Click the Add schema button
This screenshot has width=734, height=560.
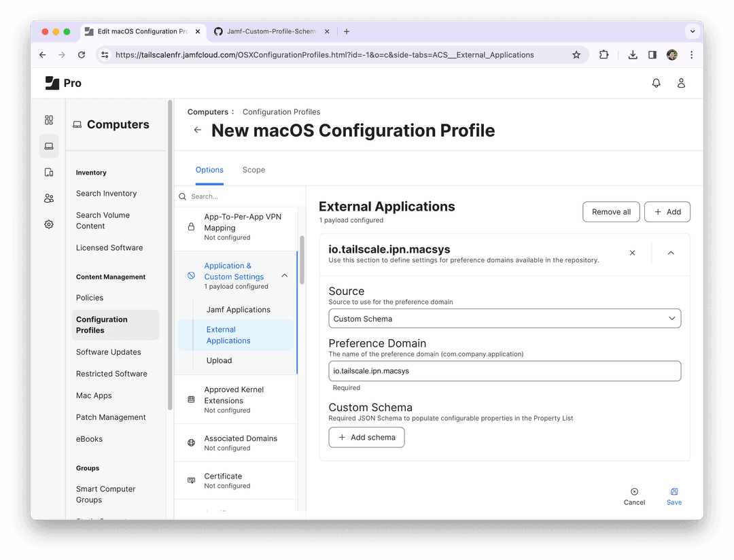pos(366,437)
